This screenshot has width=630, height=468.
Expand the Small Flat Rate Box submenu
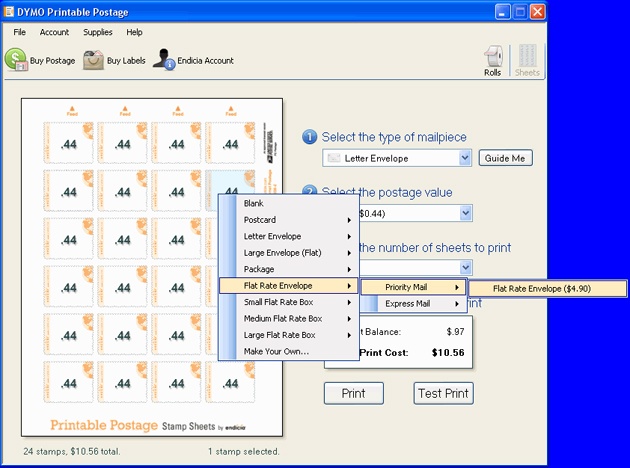[288, 302]
